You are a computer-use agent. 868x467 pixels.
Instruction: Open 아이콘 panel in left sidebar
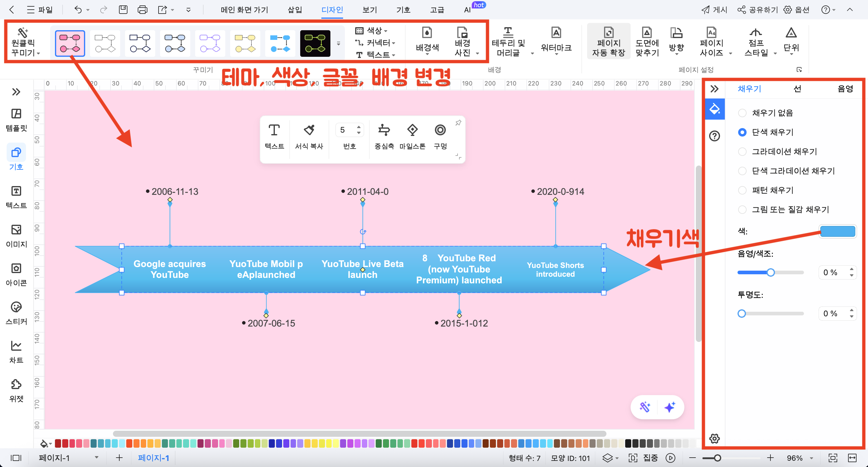(x=16, y=275)
